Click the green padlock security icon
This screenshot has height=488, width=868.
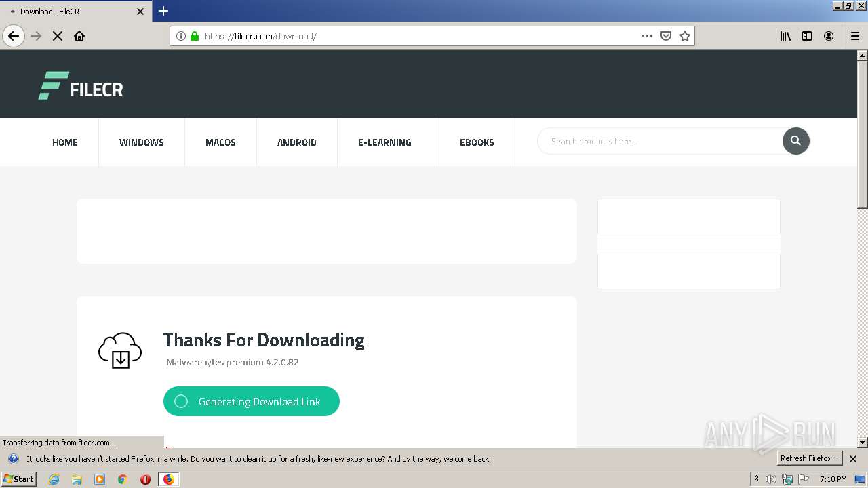tap(195, 36)
